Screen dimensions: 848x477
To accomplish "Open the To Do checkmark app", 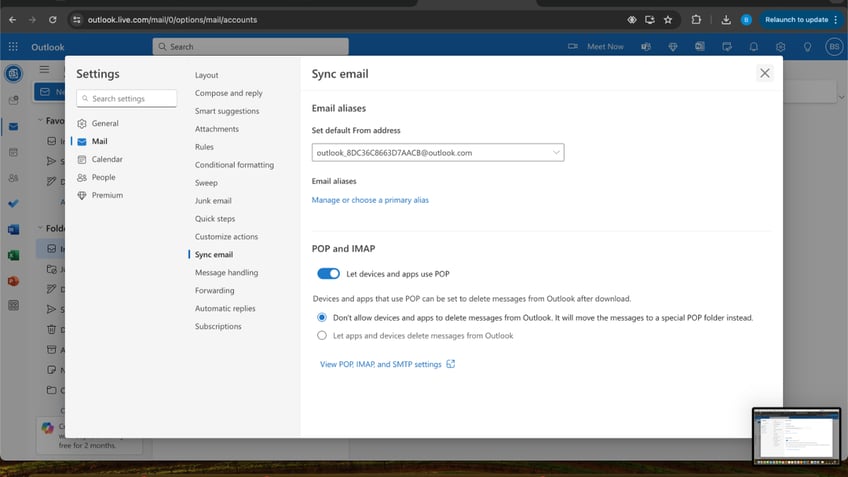I will tap(14, 203).
